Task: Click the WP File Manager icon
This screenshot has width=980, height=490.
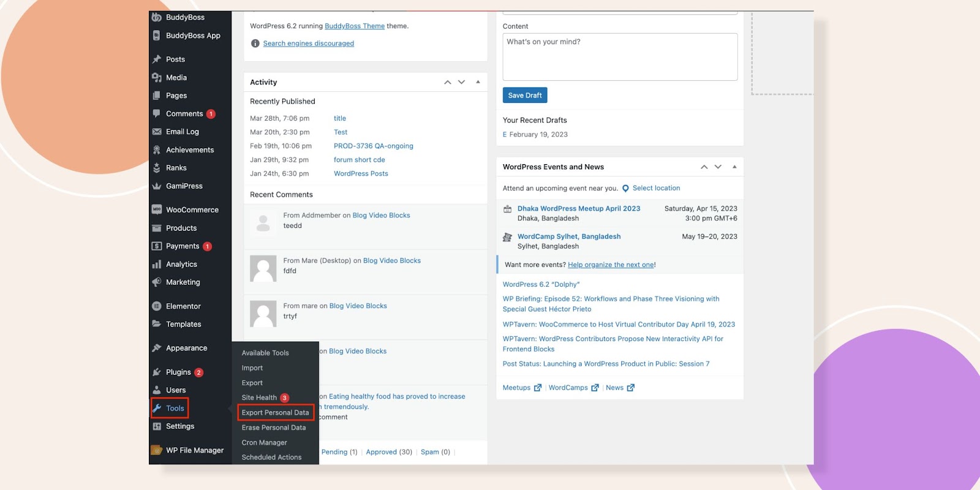Action: [x=157, y=450]
